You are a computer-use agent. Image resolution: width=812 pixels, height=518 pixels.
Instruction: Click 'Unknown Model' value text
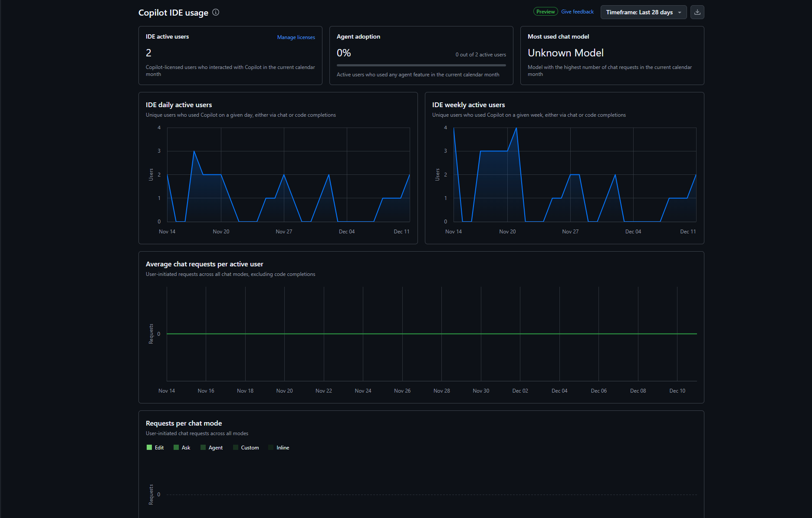tap(565, 53)
